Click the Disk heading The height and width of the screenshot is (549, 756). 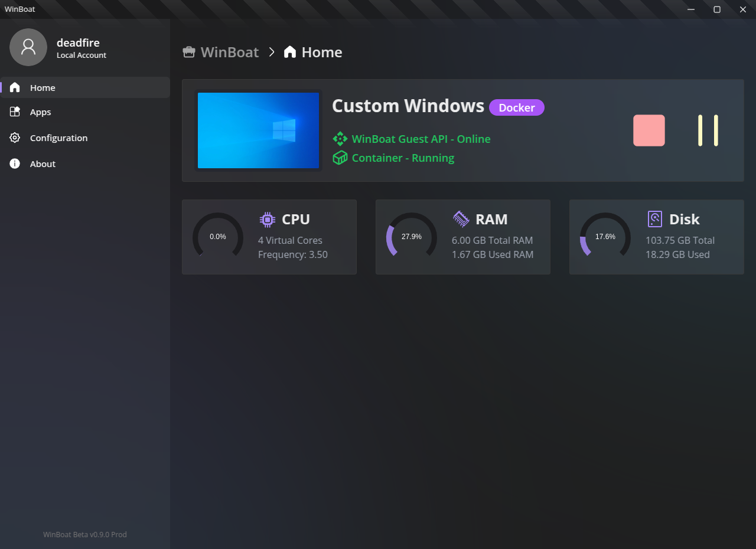pyautogui.click(x=685, y=220)
